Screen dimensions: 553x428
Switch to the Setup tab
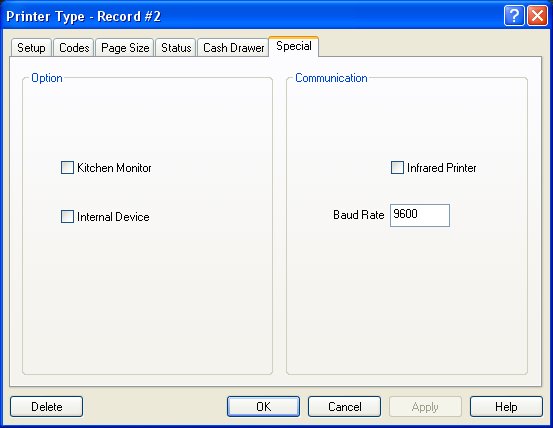[31, 48]
